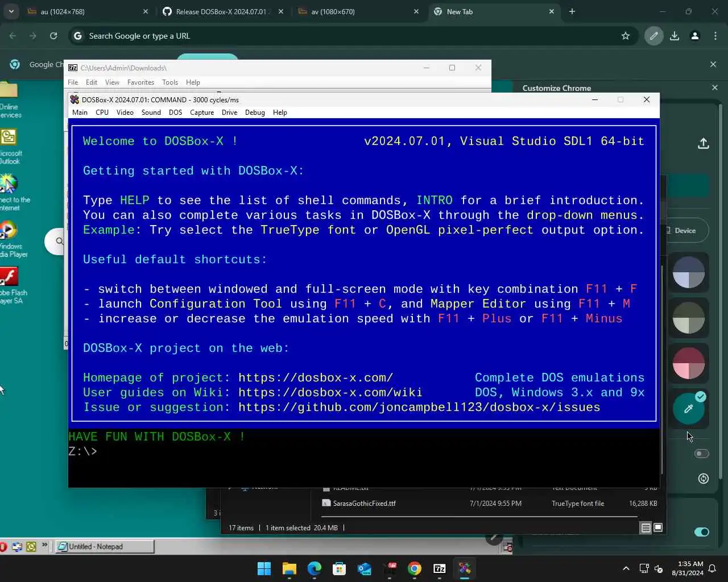Open Google Chrome from taskbar

click(415, 568)
